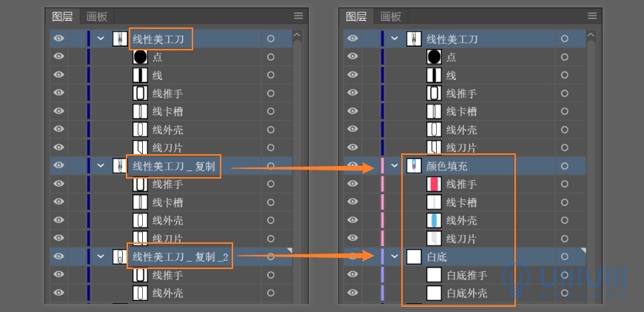This screenshot has width=644, height=312.
Task: Click the 颜色填充 layer thumbnail
Action: pos(414,166)
